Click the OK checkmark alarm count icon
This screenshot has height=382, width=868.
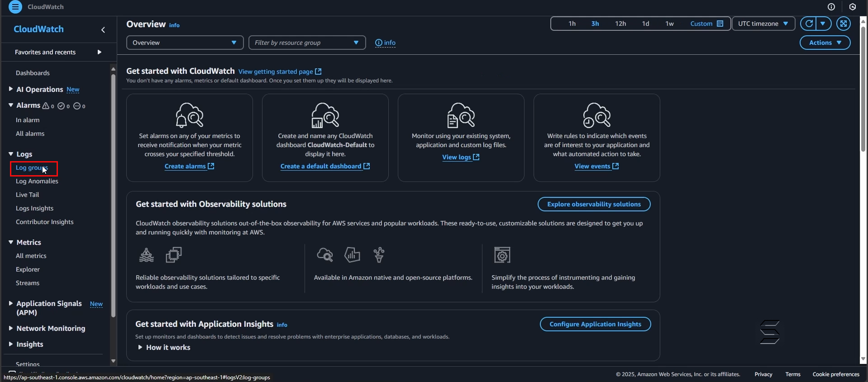tap(61, 106)
